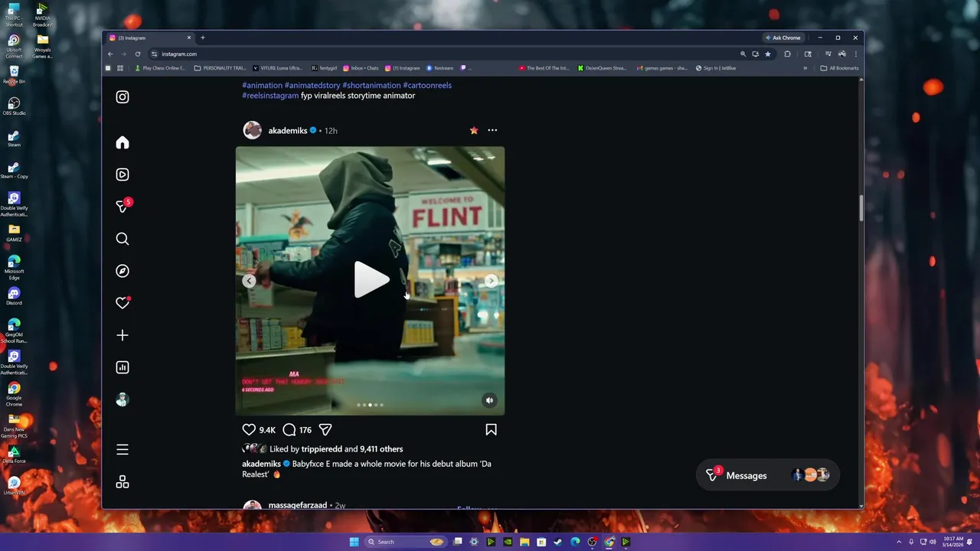Screen dimensions: 980x551
Task: Open profile avatar in Instagram sidebar
Action: click(x=122, y=399)
